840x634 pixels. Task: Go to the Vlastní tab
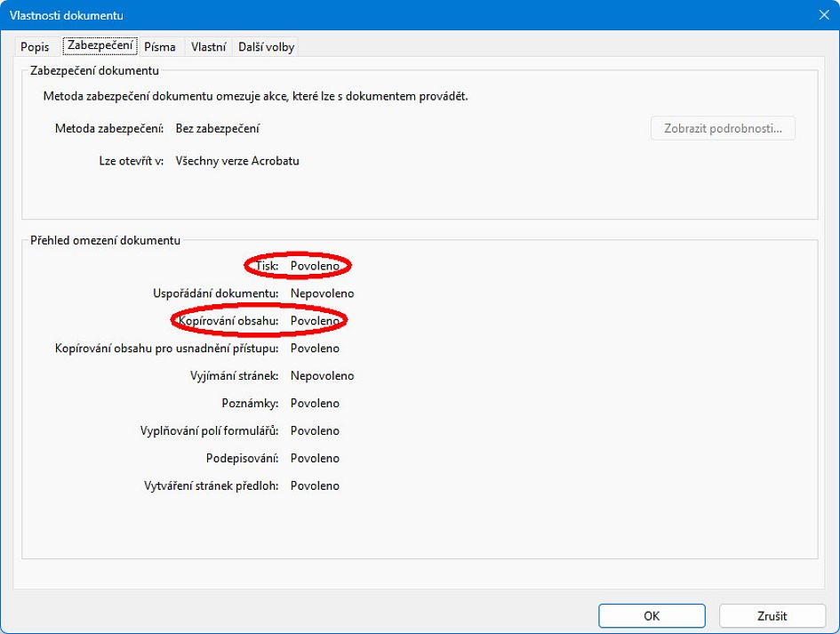pos(208,47)
